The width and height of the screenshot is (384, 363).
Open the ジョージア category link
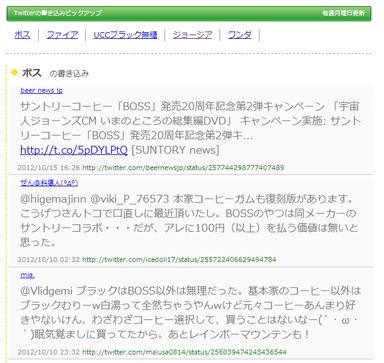pyautogui.click(x=193, y=35)
